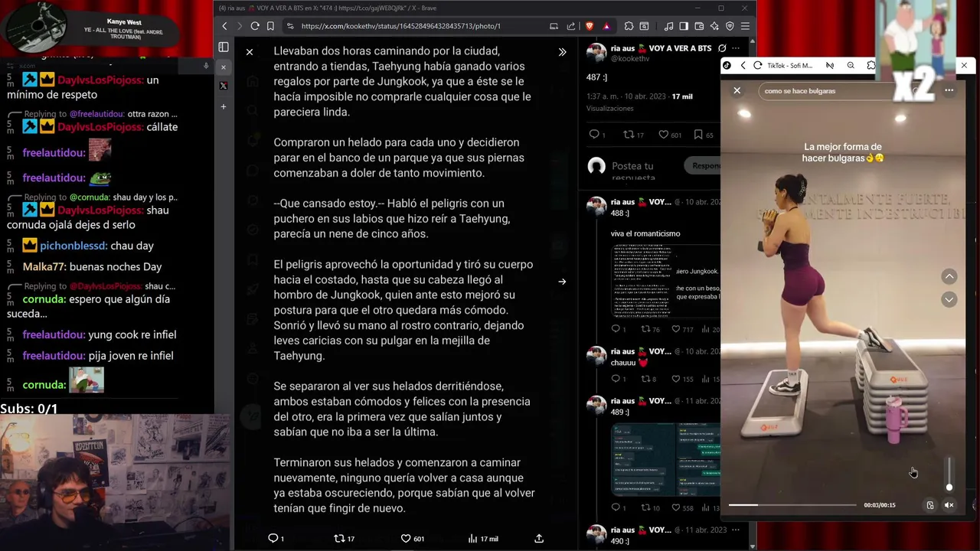Close the TikTok video with X

pyautogui.click(x=737, y=91)
